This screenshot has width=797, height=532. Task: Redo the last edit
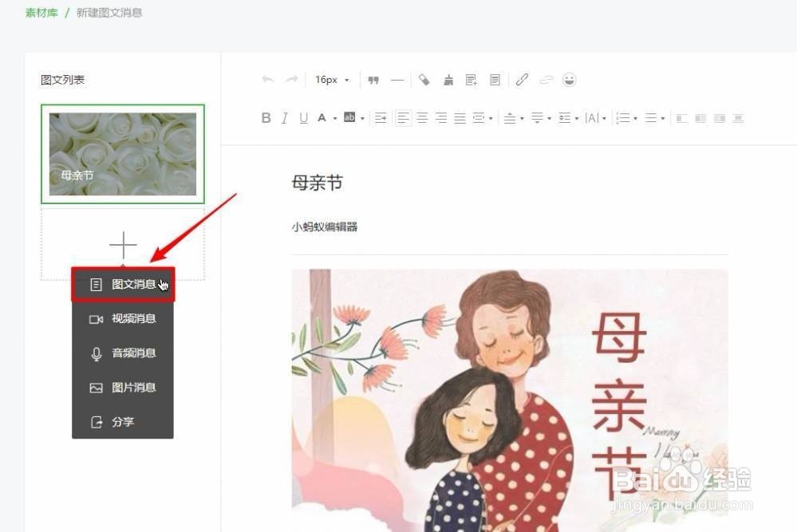click(291, 79)
